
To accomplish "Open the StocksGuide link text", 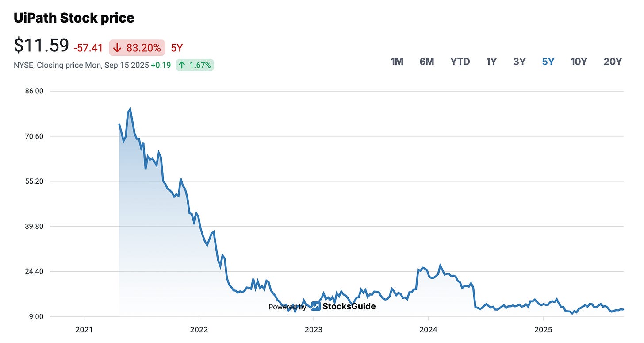I will (x=349, y=306).
